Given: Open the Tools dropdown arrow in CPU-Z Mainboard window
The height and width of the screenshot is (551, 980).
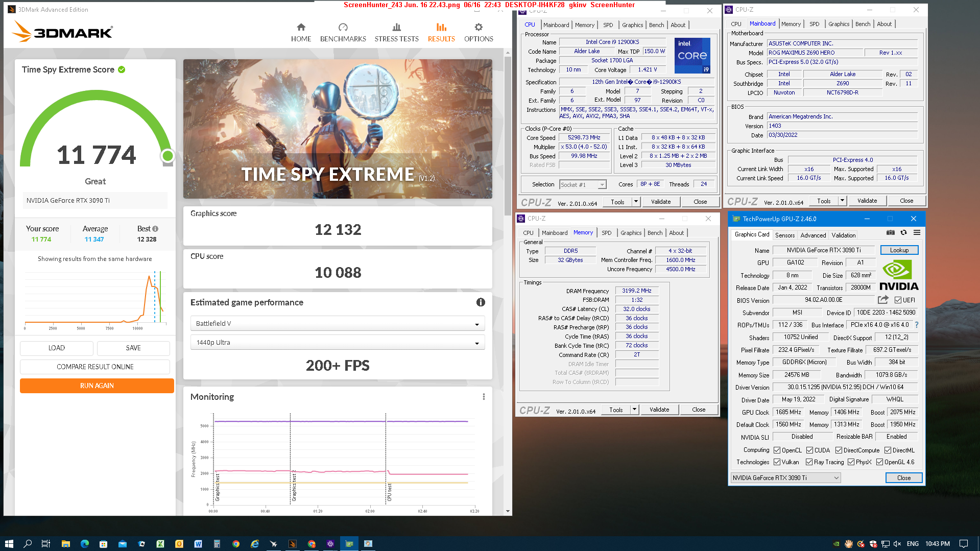Looking at the screenshot, I should coord(842,201).
